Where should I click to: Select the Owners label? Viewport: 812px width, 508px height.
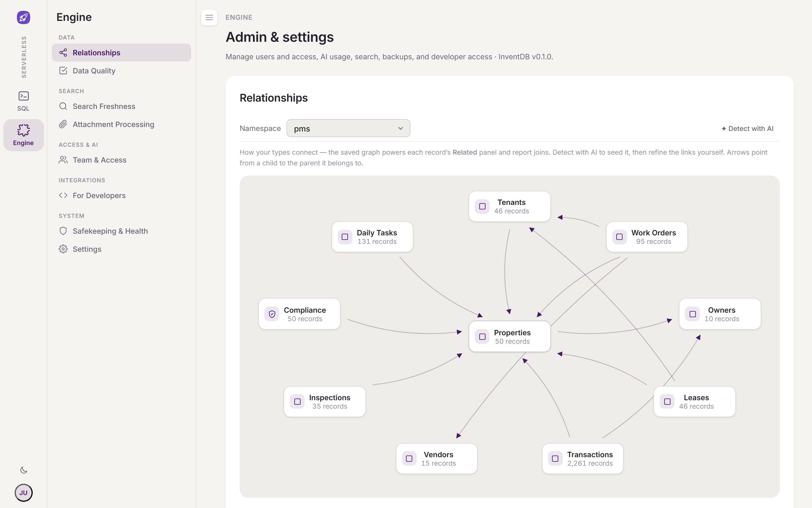(x=722, y=310)
